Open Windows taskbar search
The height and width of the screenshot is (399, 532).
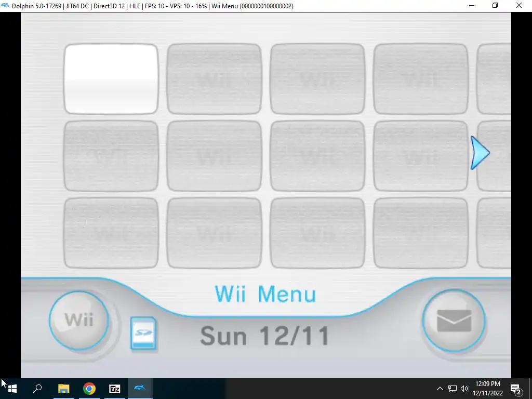(37, 389)
